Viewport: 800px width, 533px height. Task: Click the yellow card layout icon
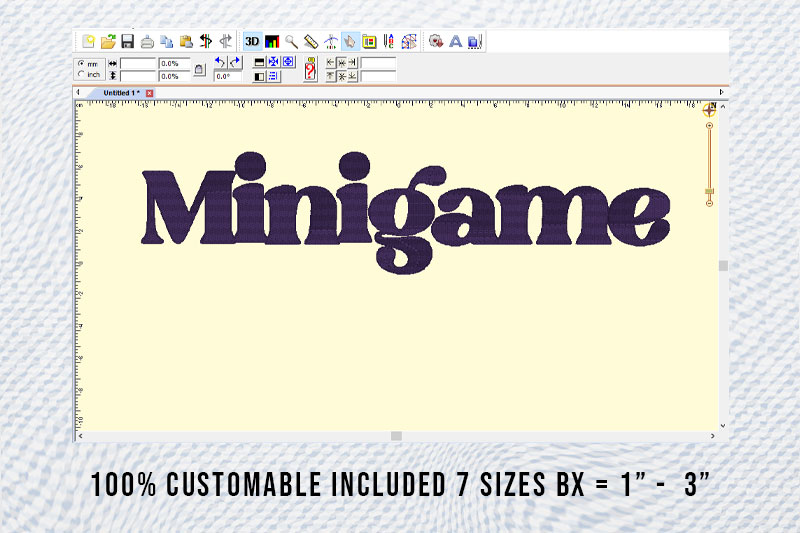point(369,41)
